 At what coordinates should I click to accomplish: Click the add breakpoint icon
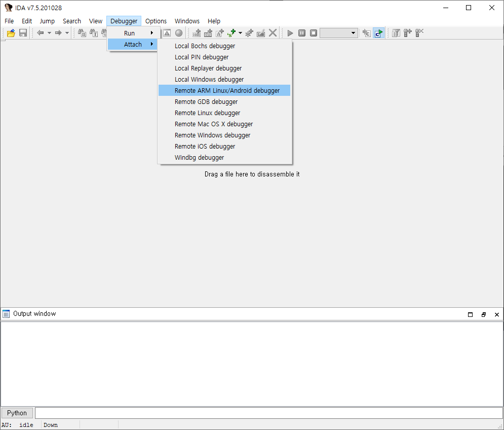[408, 33]
